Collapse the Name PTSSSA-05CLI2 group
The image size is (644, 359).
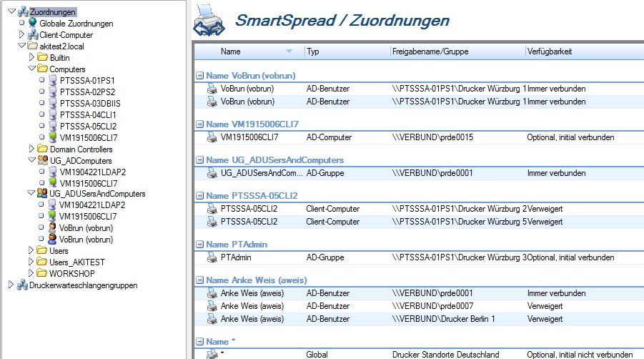(199, 195)
